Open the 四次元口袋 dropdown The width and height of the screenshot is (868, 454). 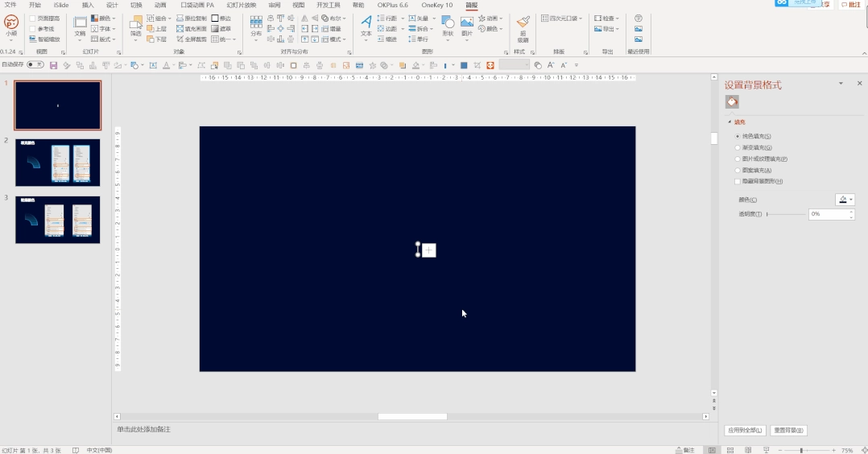[x=562, y=19]
